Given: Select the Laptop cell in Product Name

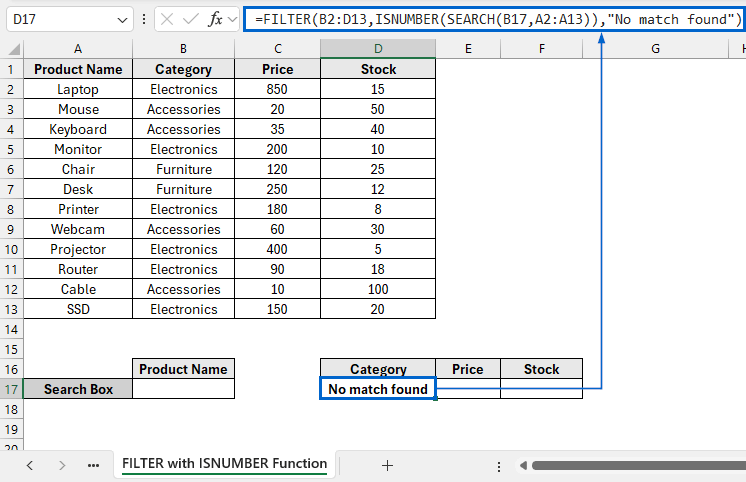Looking at the screenshot, I should click(x=78, y=89).
